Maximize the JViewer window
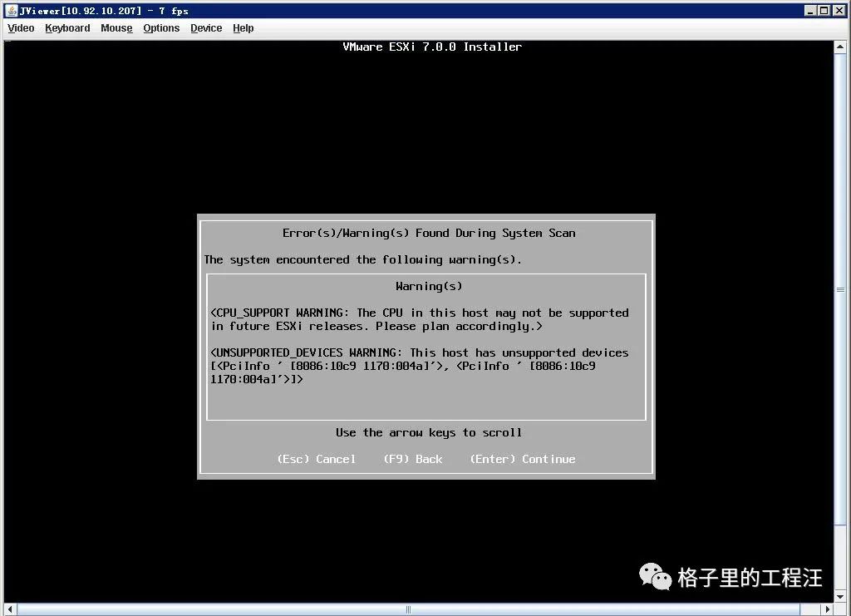 (x=824, y=10)
